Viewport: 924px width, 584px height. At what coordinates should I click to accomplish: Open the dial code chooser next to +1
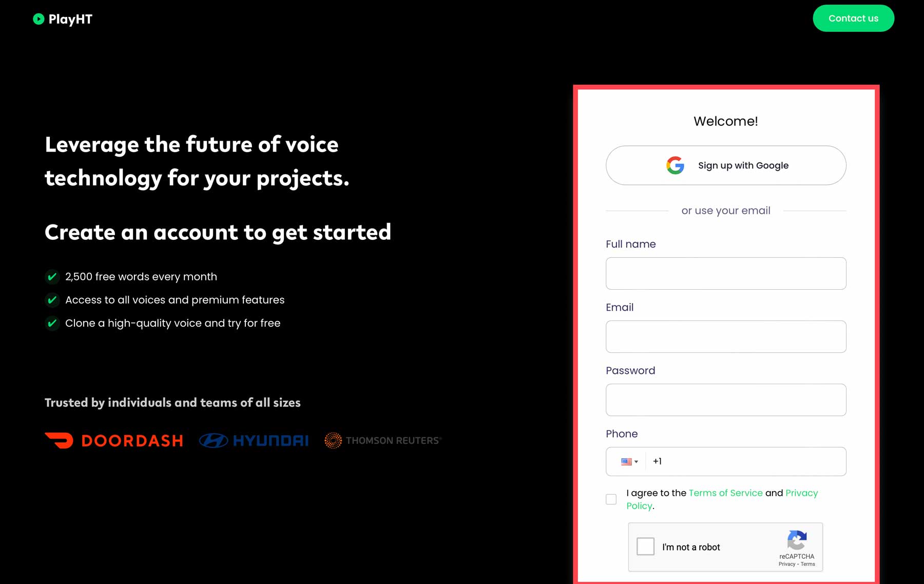tap(629, 461)
